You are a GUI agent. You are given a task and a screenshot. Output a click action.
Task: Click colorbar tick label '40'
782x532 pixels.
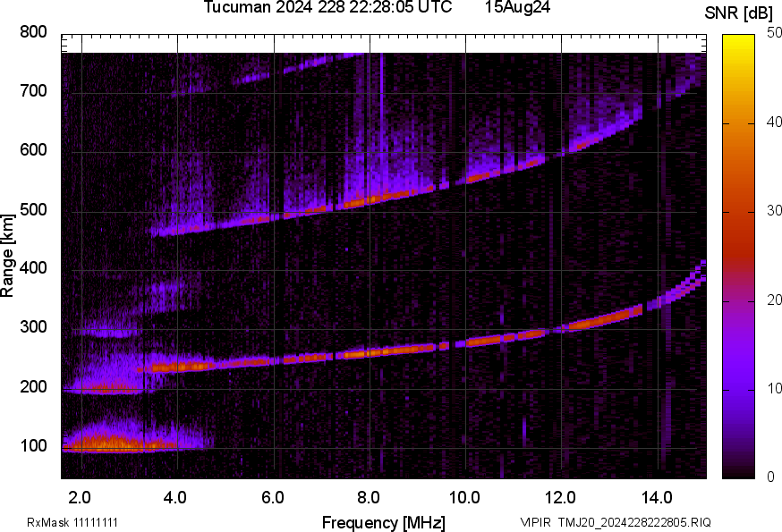pyautogui.click(x=774, y=122)
